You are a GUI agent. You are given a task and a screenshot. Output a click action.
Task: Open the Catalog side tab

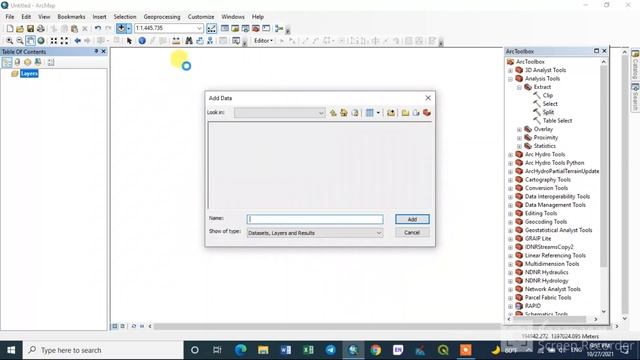pos(635,65)
